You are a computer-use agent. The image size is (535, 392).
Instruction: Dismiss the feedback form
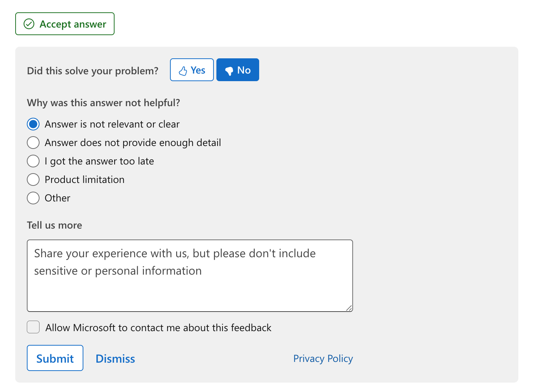tap(115, 359)
